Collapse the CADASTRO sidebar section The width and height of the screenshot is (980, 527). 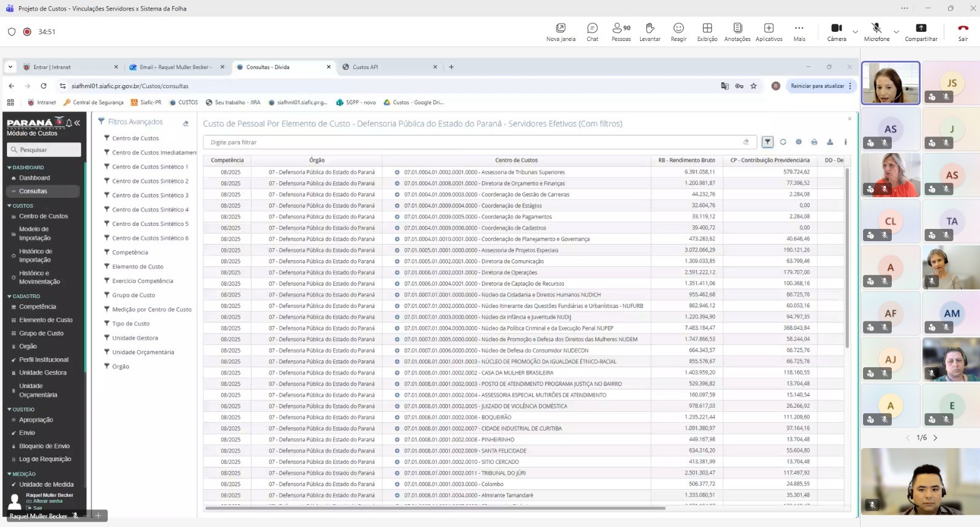pyautogui.click(x=26, y=296)
